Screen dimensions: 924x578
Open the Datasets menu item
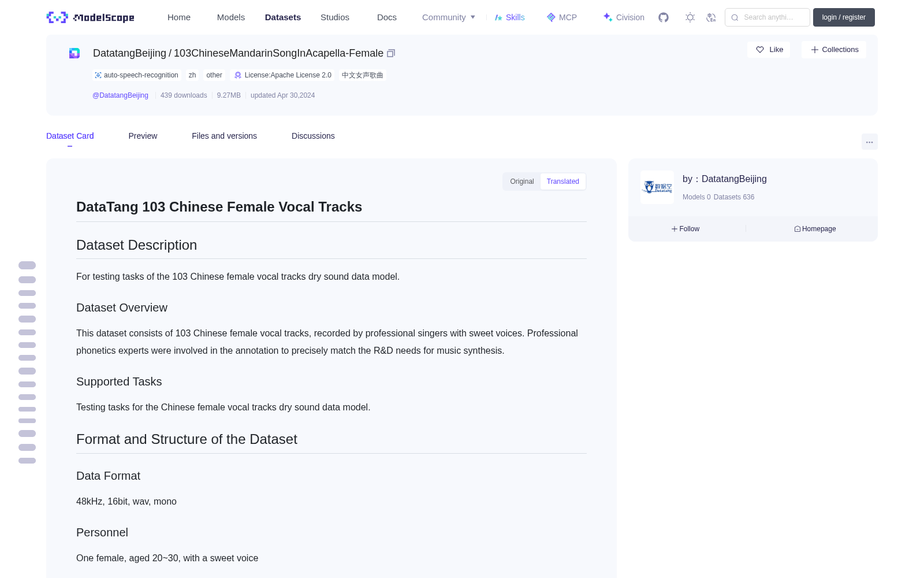click(283, 17)
